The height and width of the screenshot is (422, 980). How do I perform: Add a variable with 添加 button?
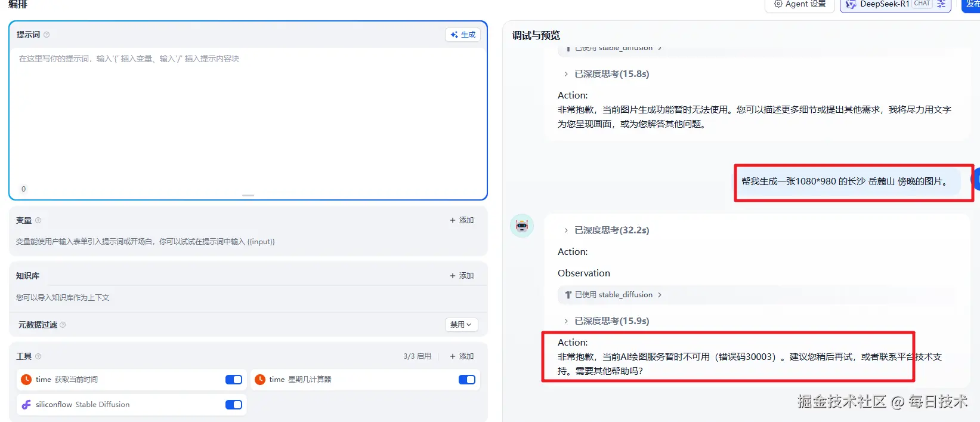coord(462,220)
